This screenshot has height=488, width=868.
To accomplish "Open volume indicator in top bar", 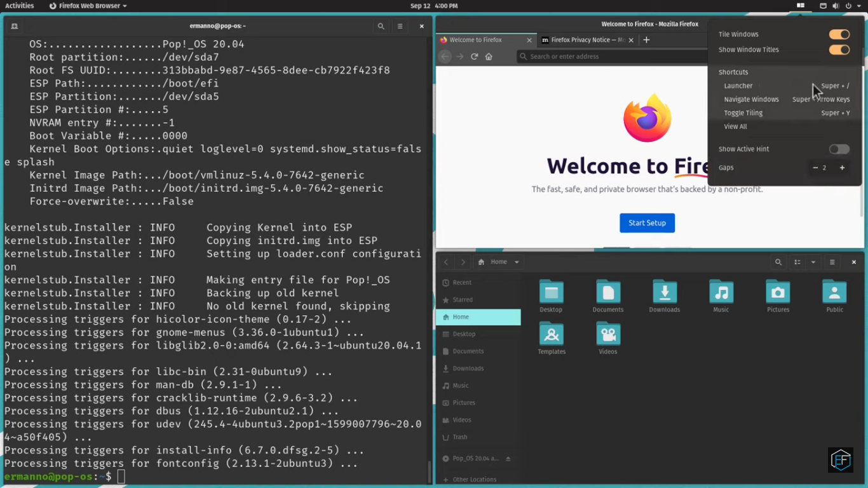I will click(x=836, y=6).
